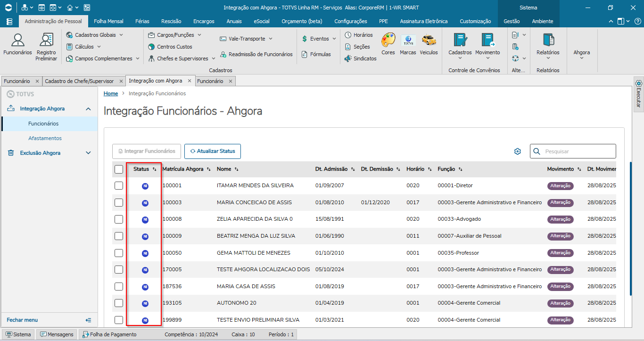Open the Férias ribbon tab
644x341 pixels.
pyautogui.click(x=142, y=21)
